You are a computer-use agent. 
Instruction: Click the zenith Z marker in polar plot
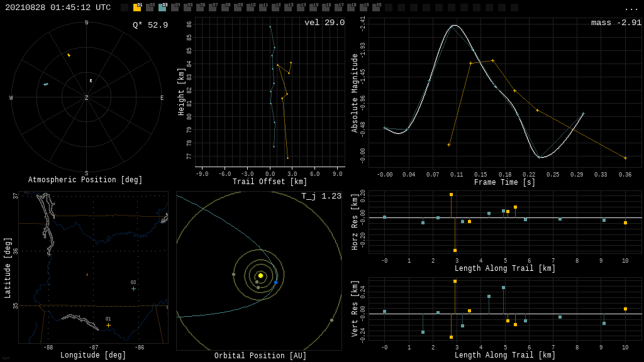[x=87, y=98]
